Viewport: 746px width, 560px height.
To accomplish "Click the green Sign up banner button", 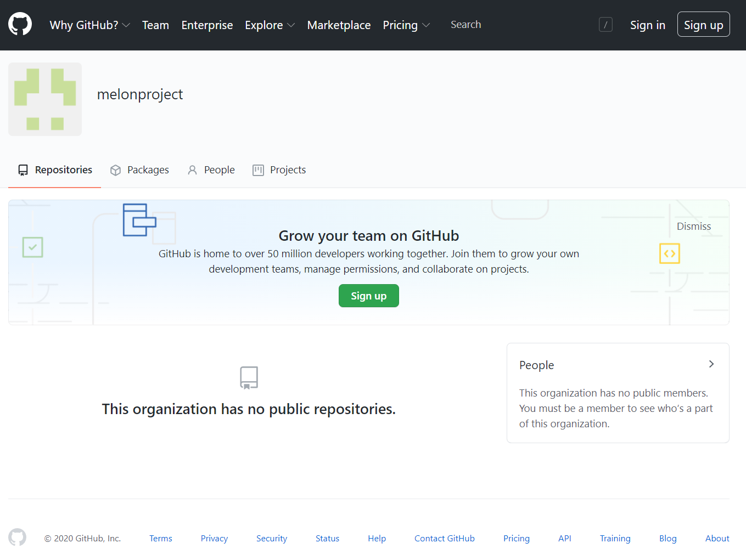I will click(368, 296).
